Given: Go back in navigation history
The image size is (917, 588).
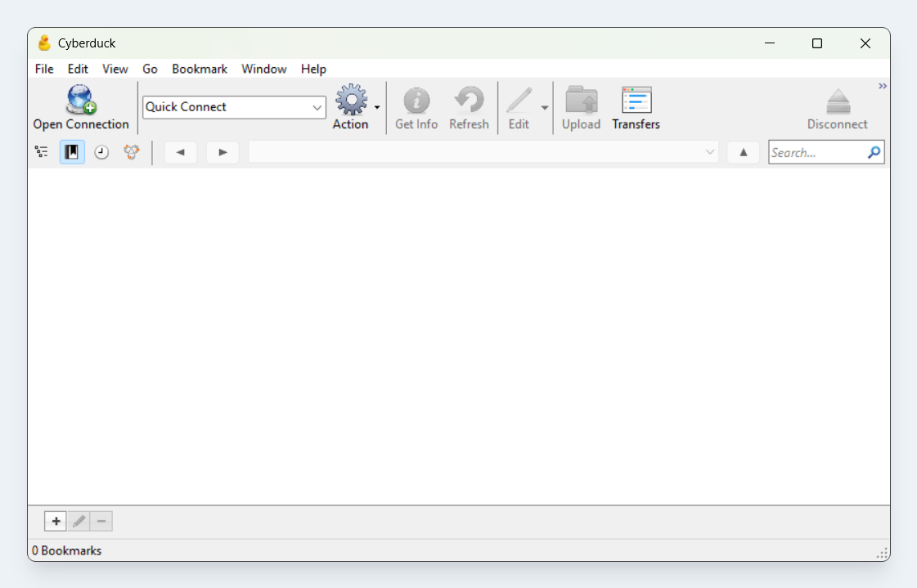Looking at the screenshot, I should tap(181, 153).
